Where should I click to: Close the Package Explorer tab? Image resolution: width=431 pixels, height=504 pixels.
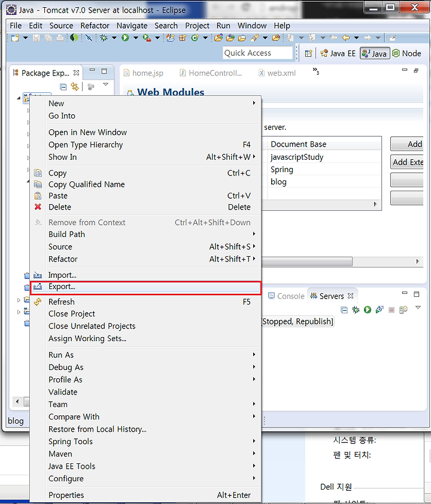pyautogui.click(x=76, y=73)
